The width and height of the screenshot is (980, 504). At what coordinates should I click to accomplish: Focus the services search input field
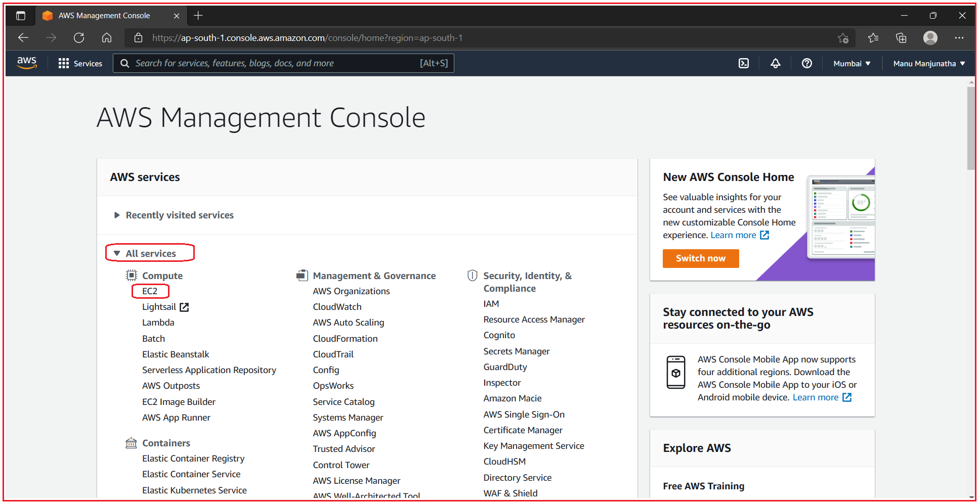283,63
